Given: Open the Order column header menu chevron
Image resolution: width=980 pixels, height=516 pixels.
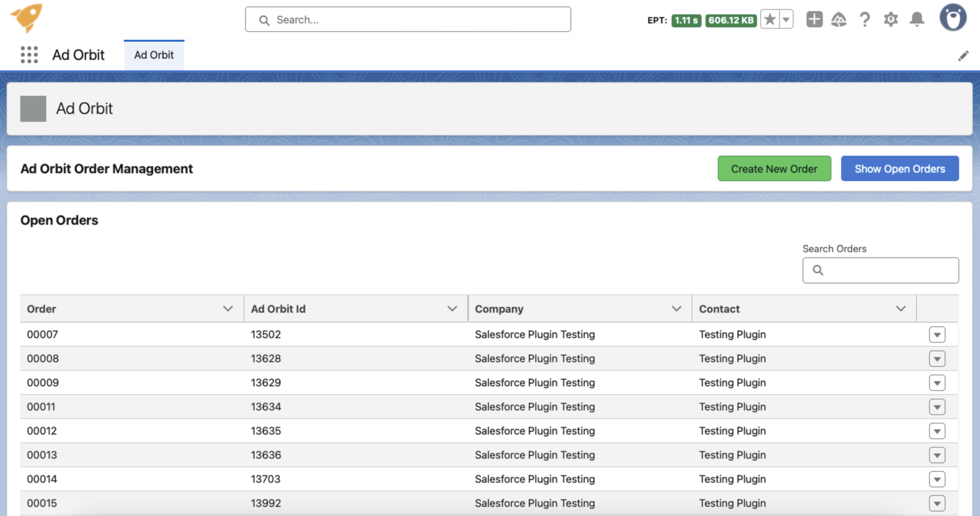Looking at the screenshot, I should tap(228, 309).
